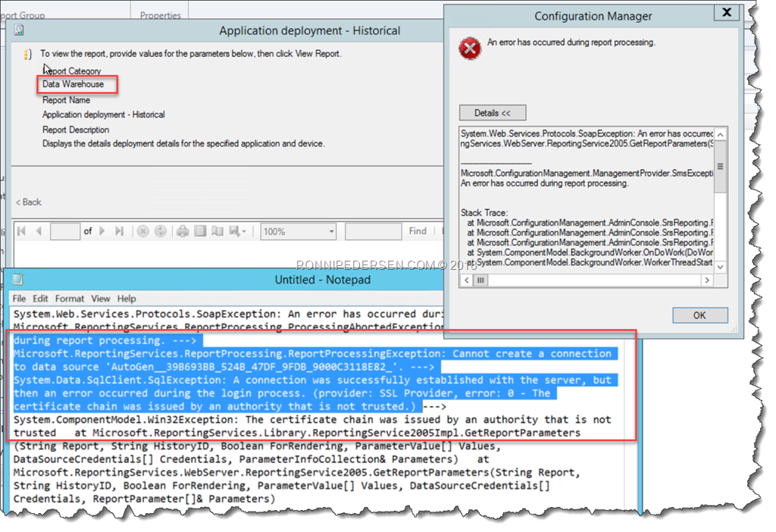This screenshot has width=776, height=532.
Task: Go to last page in report toolbar
Action: (x=119, y=231)
